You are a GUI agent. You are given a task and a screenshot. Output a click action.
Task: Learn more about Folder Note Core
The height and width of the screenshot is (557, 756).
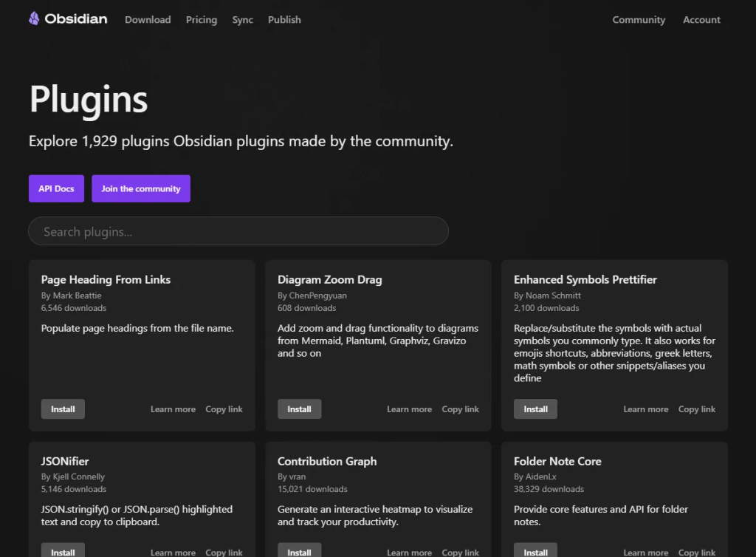coord(645,552)
